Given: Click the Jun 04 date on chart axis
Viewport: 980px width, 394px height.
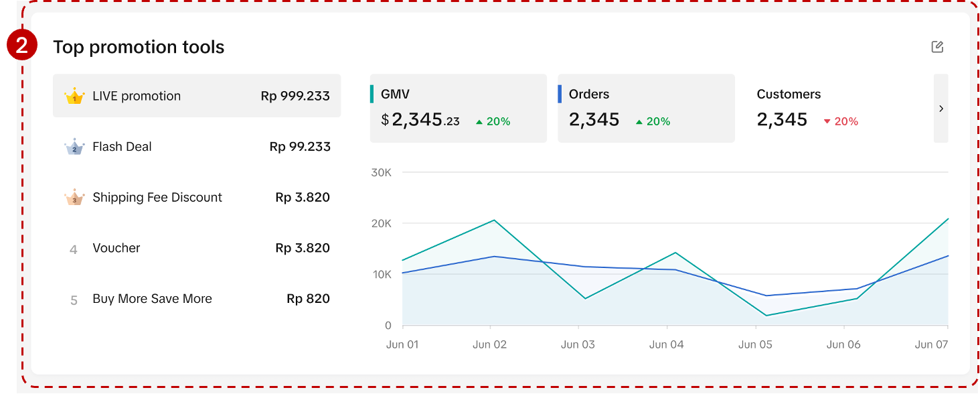Looking at the screenshot, I should (x=667, y=344).
